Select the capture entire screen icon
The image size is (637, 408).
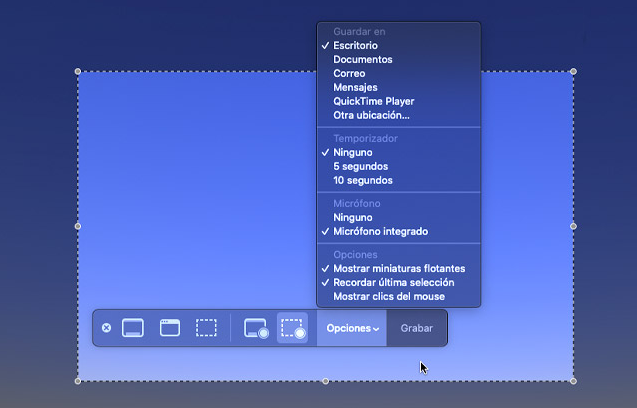[x=133, y=328]
